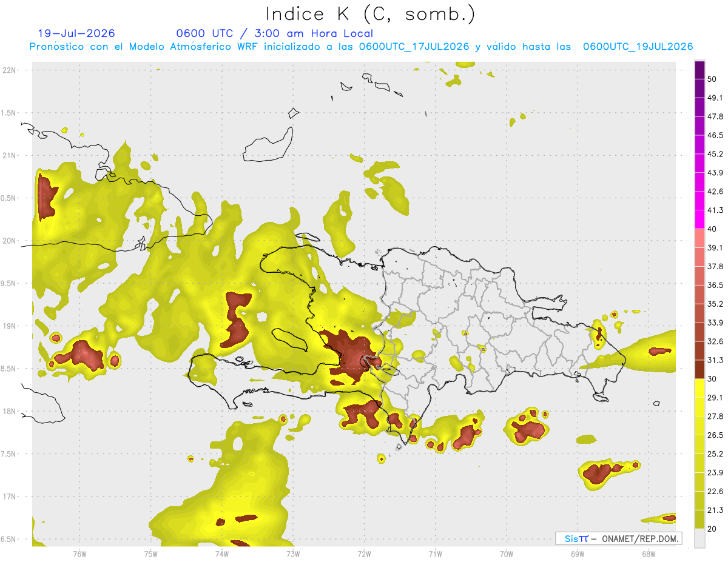Click the '22N' latitude label
728x562 pixels.
coord(9,70)
